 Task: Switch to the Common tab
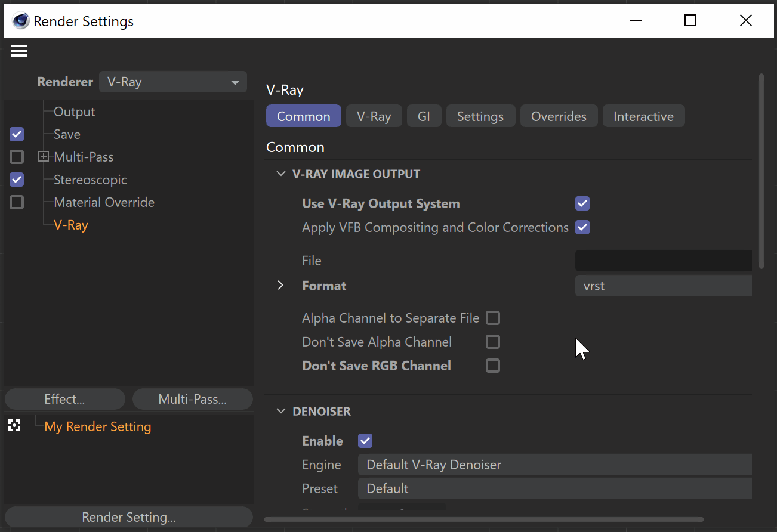(304, 116)
